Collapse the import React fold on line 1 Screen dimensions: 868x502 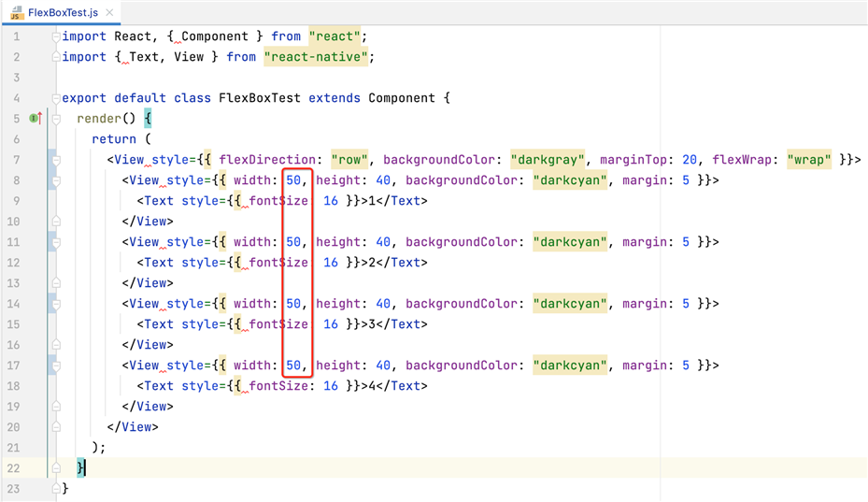click(56, 36)
